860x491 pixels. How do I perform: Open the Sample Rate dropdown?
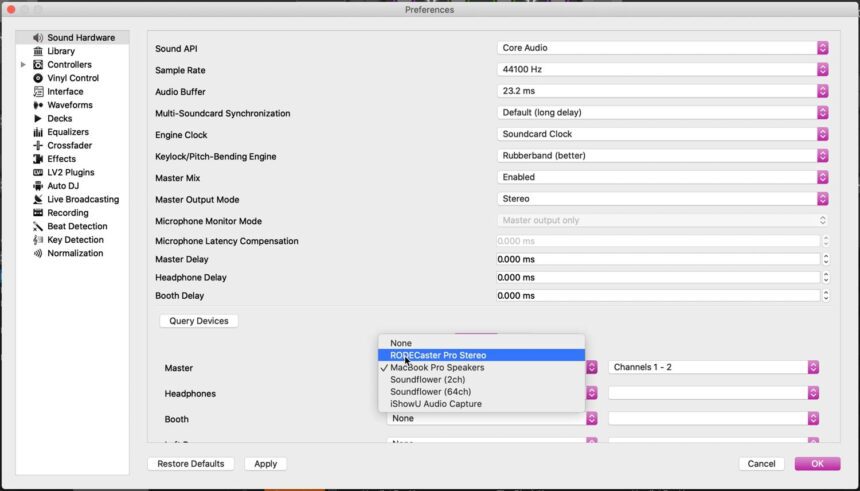[663, 70]
